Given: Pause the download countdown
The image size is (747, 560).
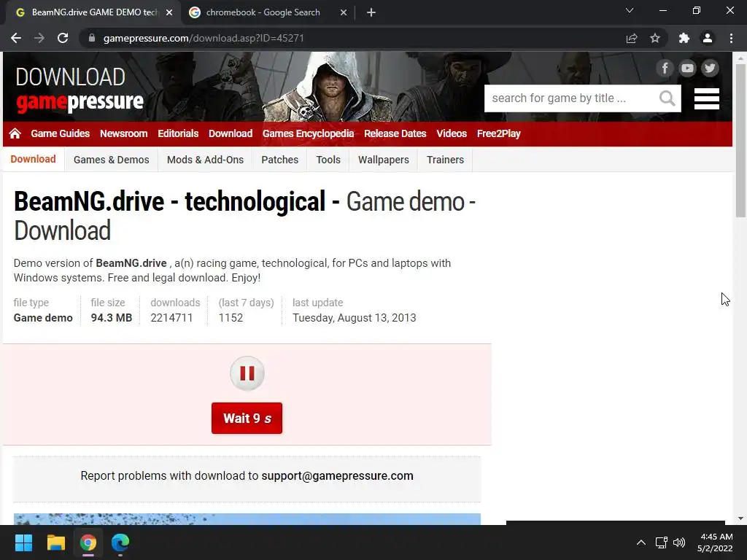Looking at the screenshot, I should [247, 373].
